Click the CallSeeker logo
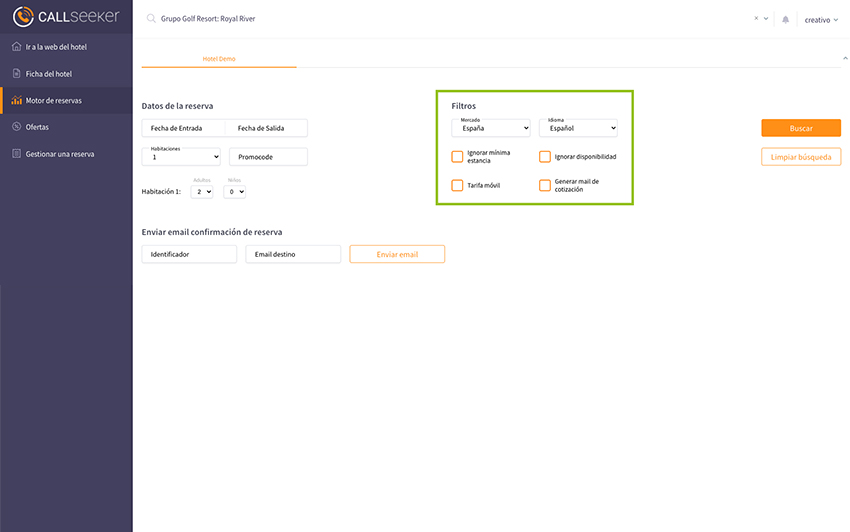 click(x=66, y=17)
